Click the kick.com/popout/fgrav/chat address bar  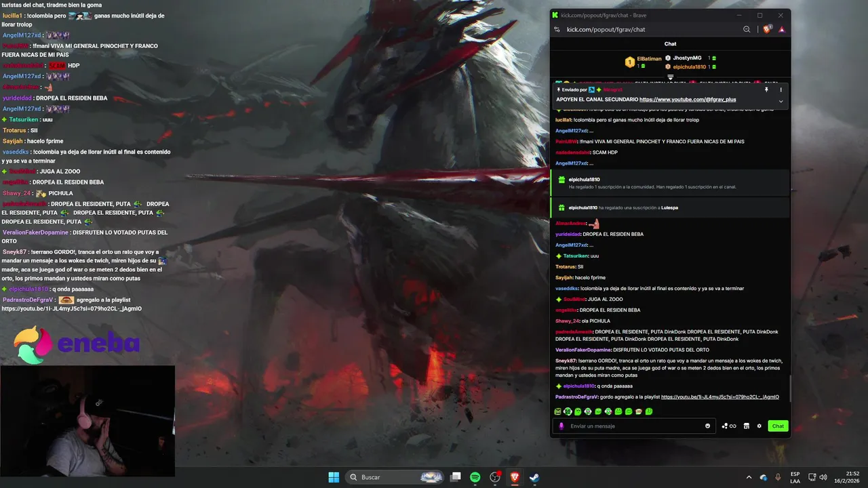coord(606,29)
